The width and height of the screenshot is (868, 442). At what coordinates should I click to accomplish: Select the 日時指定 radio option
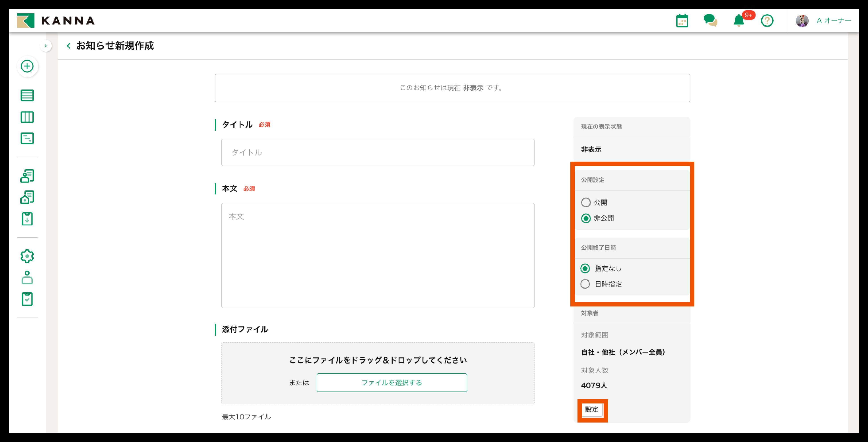[x=585, y=284]
